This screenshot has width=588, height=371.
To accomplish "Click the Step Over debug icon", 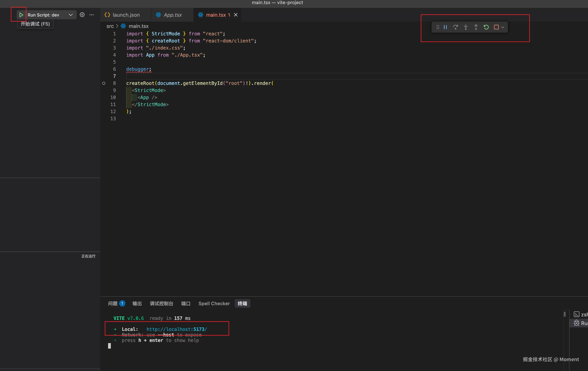I will pyautogui.click(x=455, y=27).
